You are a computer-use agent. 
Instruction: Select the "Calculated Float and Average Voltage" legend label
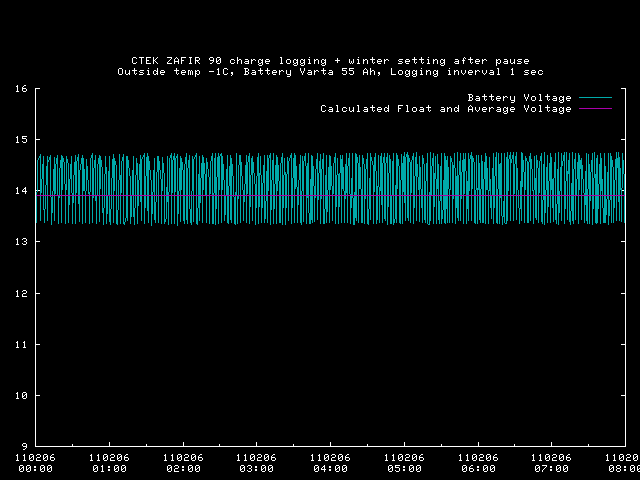pyautogui.click(x=445, y=109)
